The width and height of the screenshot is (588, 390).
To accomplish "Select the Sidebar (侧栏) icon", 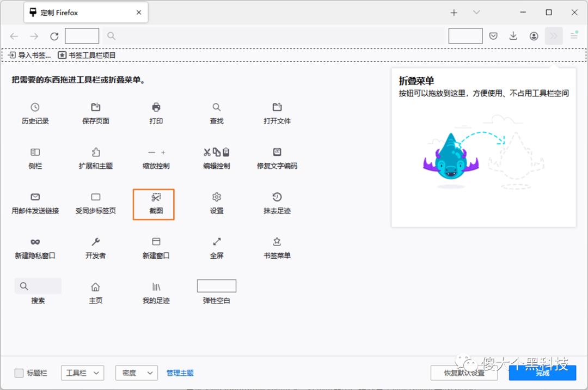I will [34, 158].
